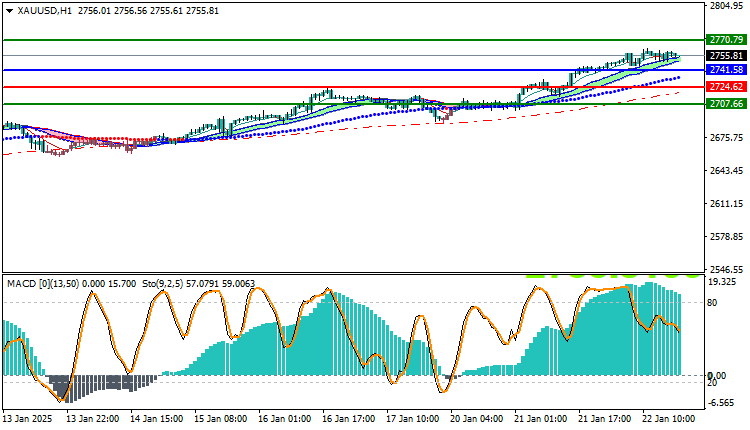Click the XAUUSD,H1 symbol label
750x430 pixels.
tap(44, 11)
